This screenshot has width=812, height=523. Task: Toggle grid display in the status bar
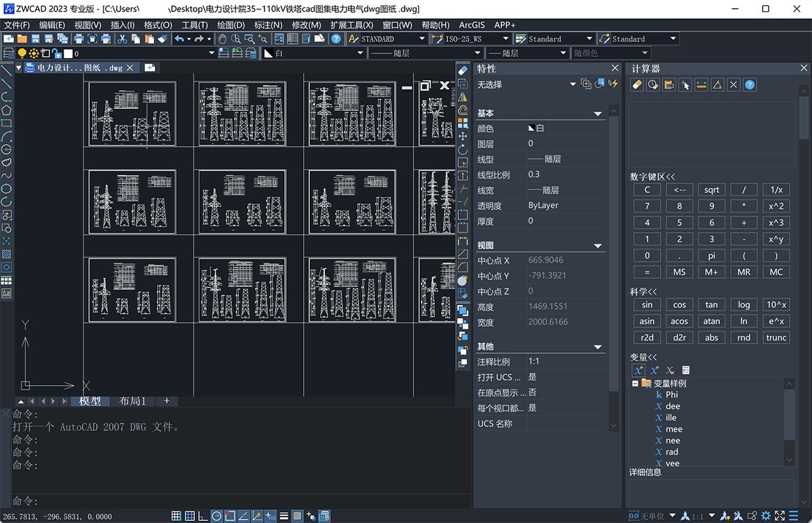point(176,516)
